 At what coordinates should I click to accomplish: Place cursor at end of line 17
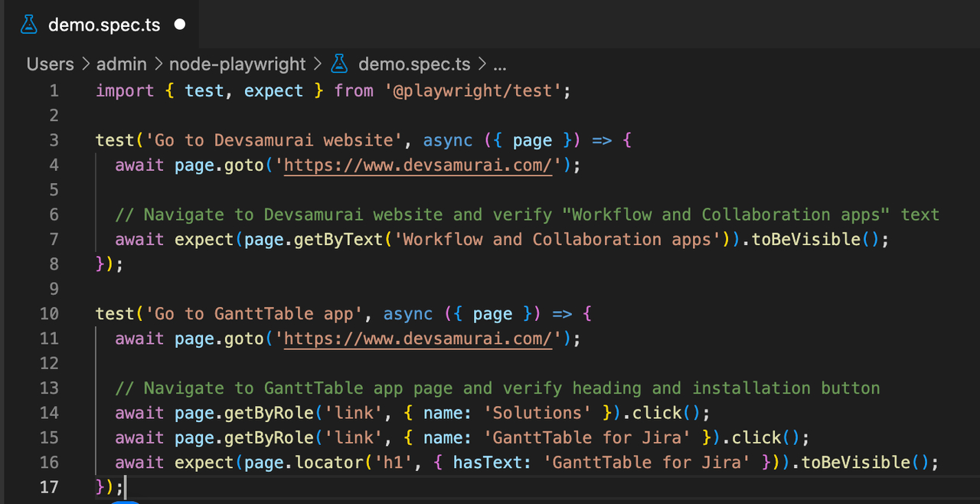tap(125, 487)
